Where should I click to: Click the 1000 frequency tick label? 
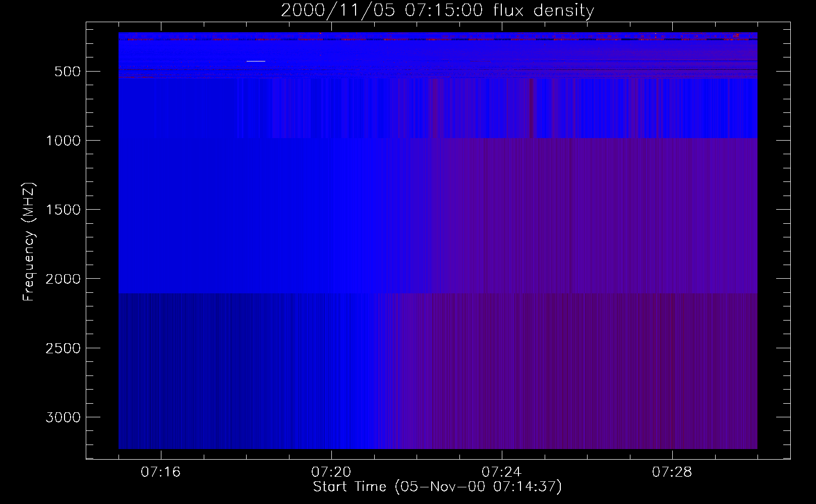(x=63, y=141)
